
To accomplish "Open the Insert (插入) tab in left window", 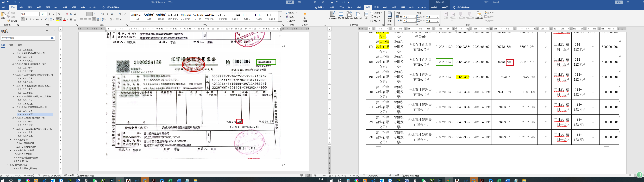I will coord(22,8).
